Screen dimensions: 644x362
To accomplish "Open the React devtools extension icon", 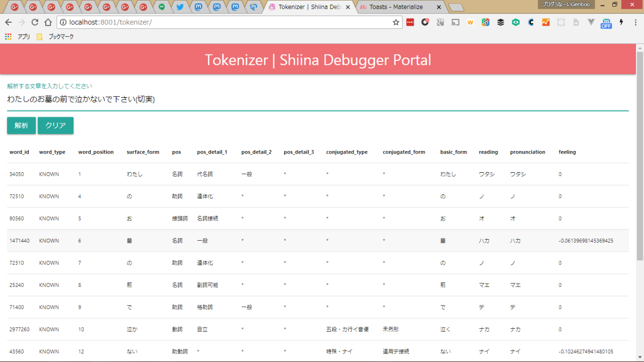I will [x=561, y=22].
